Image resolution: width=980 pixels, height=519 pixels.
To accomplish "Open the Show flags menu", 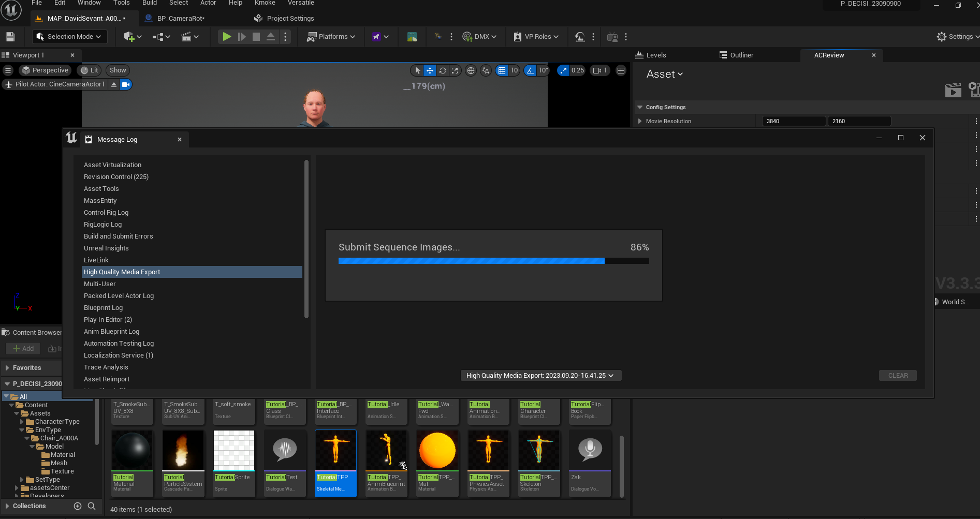I will pyautogui.click(x=118, y=70).
